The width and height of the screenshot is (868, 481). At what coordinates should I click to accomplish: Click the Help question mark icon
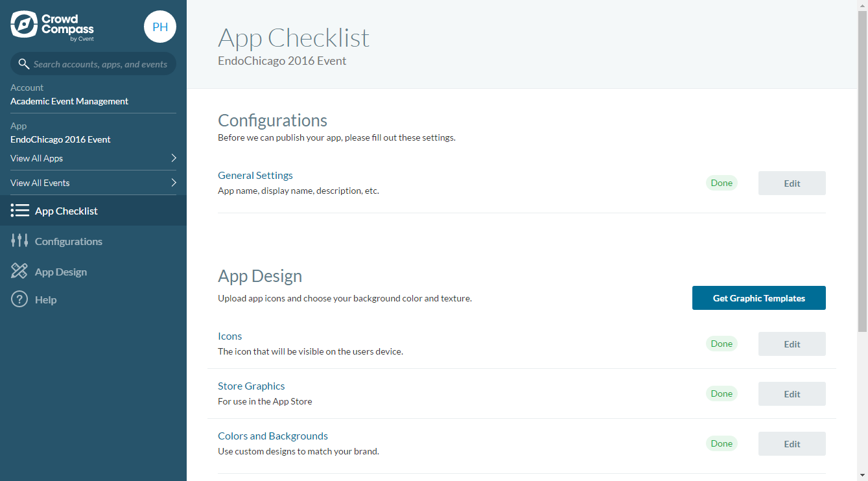click(x=20, y=299)
